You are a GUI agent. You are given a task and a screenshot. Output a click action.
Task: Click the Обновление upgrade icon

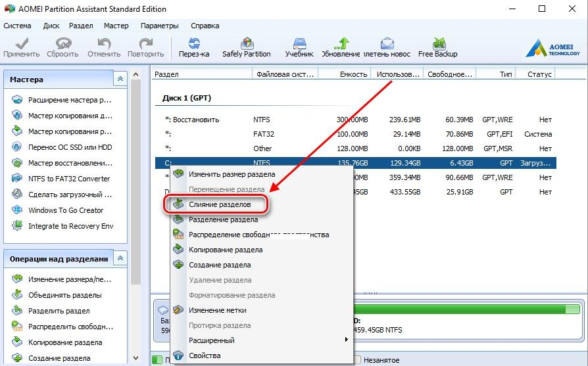[341, 43]
